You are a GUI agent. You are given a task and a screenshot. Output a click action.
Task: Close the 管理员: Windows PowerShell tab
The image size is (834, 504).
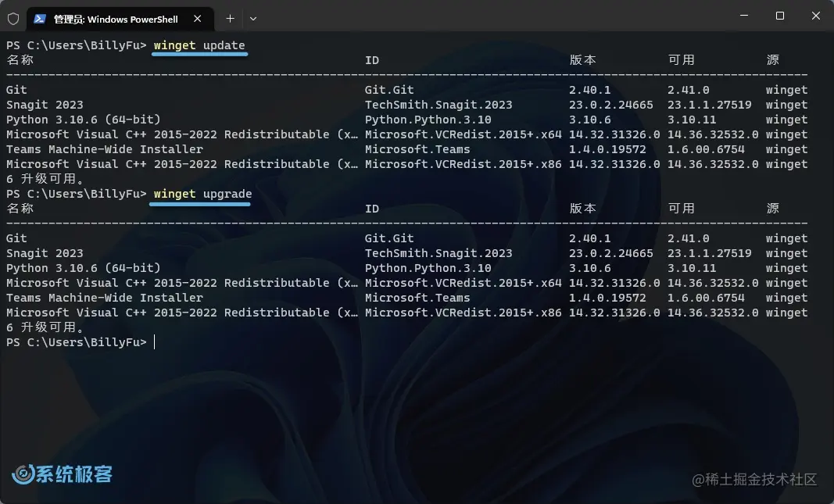coord(197,19)
